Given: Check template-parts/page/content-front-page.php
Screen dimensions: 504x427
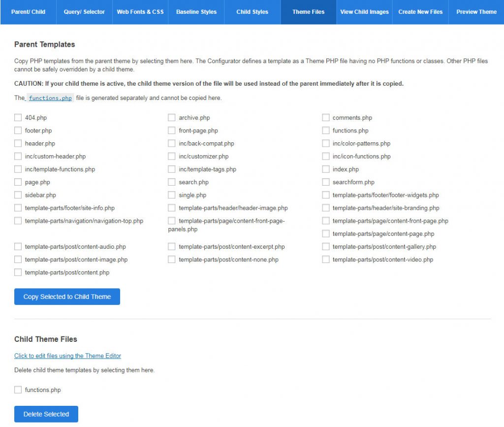Looking at the screenshot, I should click(326, 221).
